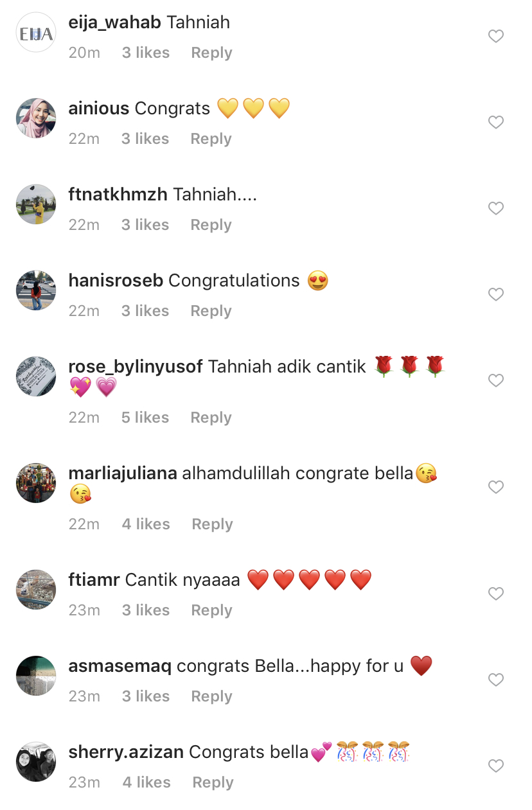Image resolution: width=532 pixels, height=810 pixels.
Task: Like sherry.azizan's Congrats bella comment
Action: [x=496, y=766]
